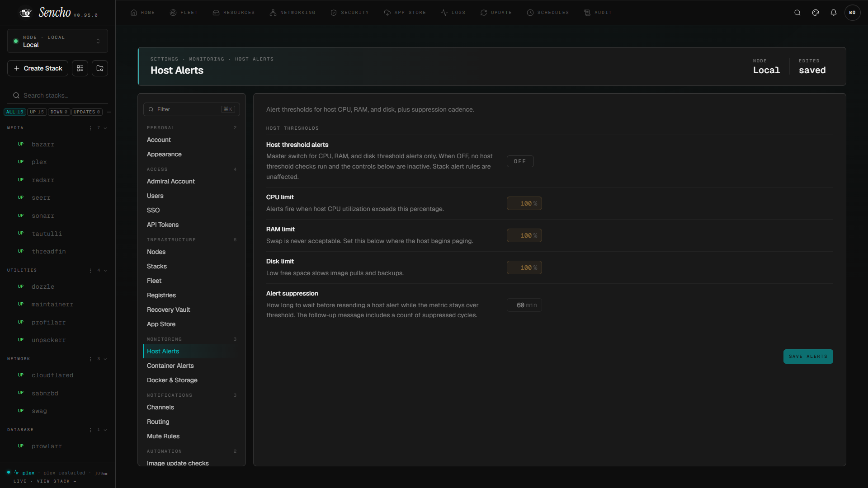Select the tautulli stack
This screenshot has width=868, height=488.
tap(57, 234)
